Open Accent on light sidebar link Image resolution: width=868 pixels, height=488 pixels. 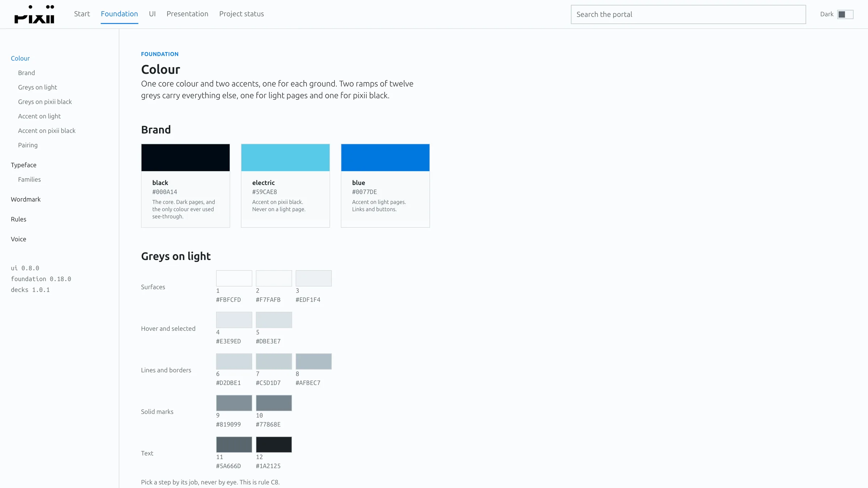pyautogui.click(x=39, y=116)
